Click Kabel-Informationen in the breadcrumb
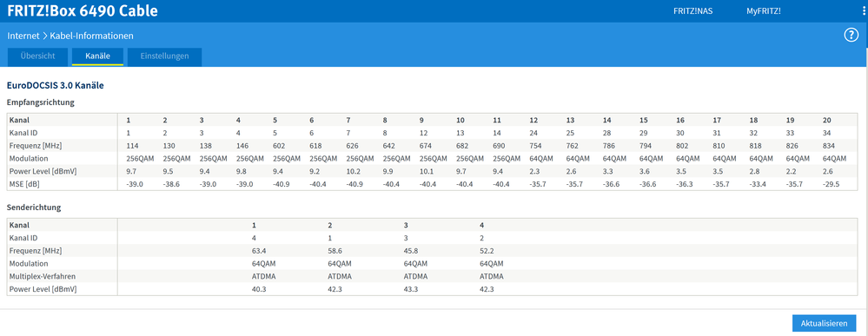Screen dimensions: 868x336 [x=91, y=36]
